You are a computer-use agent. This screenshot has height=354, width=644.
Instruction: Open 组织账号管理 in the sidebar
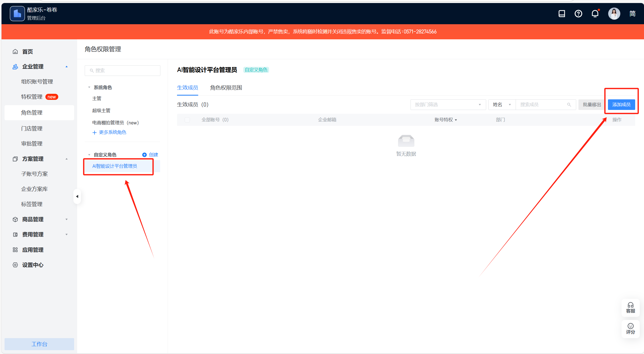[37, 82]
